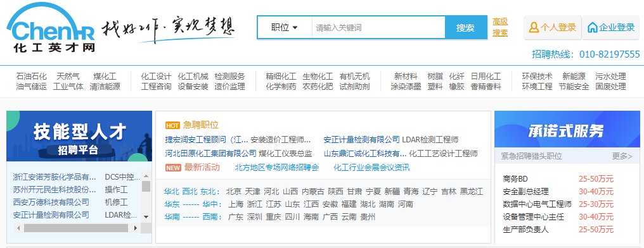Select the 华南 region link
Viewport: 644px width, 248px height.
click(172, 217)
